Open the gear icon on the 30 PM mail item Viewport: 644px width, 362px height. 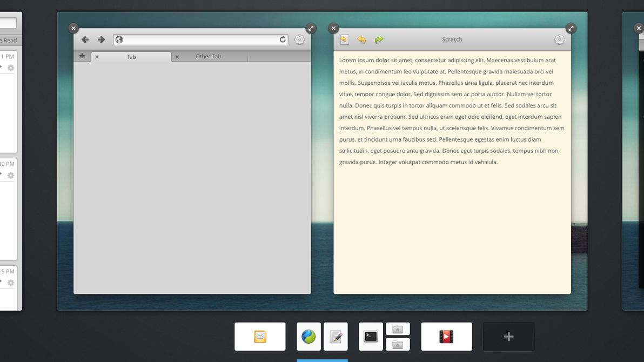click(x=11, y=176)
